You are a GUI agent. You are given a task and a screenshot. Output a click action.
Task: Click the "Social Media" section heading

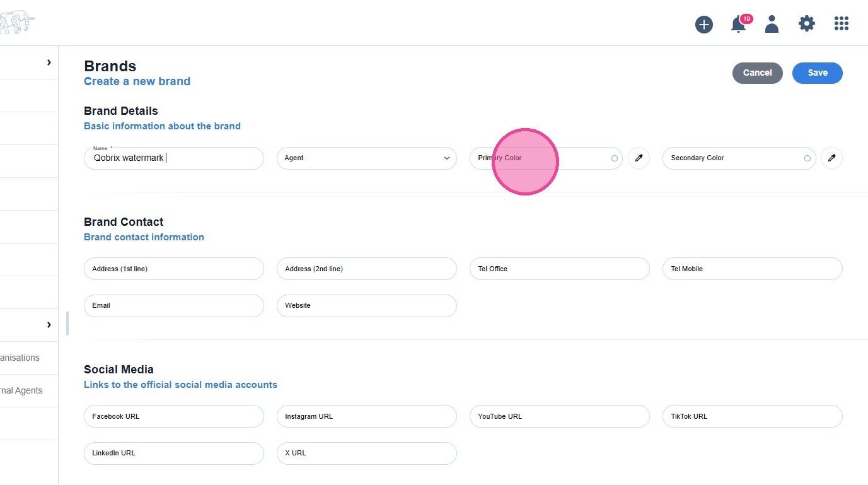click(x=119, y=370)
